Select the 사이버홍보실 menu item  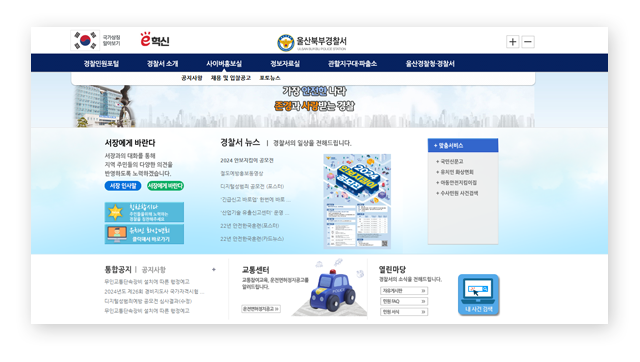click(224, 64)
